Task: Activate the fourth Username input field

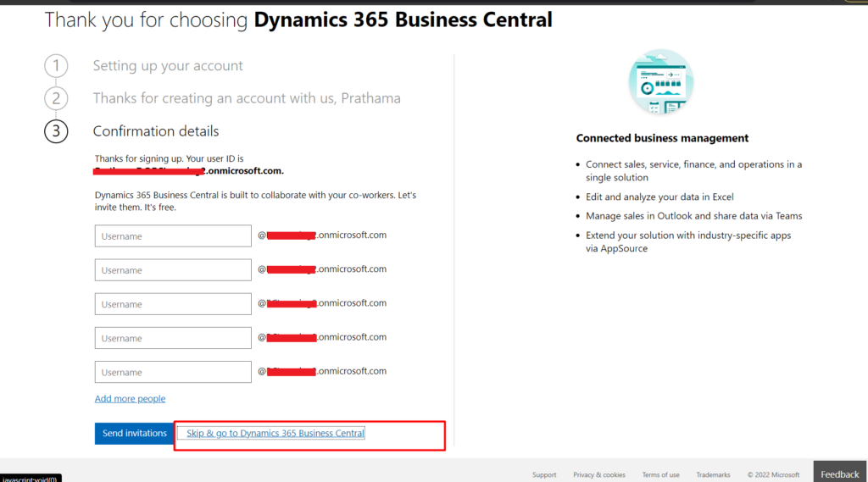Action: pyautogui.click(x=173, y=338)
